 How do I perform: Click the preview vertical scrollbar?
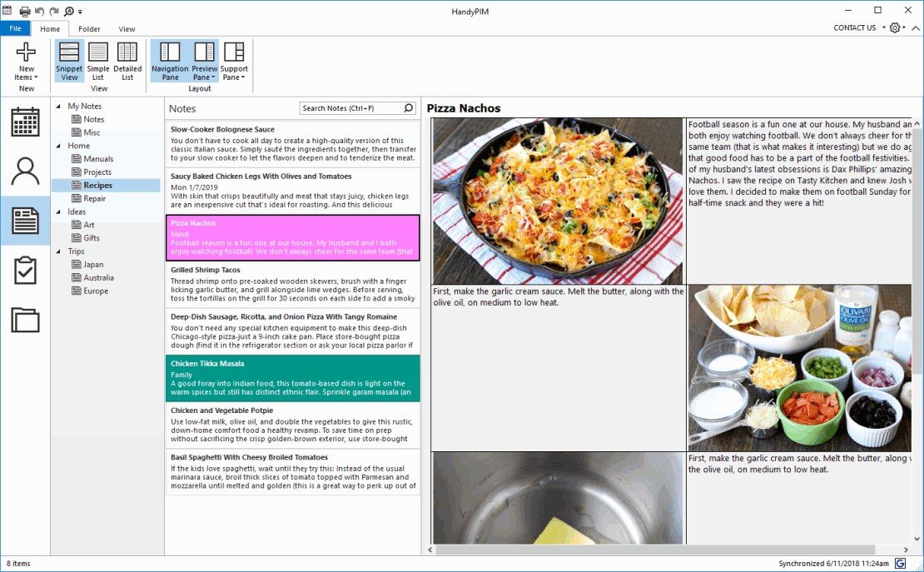(917, 251)
